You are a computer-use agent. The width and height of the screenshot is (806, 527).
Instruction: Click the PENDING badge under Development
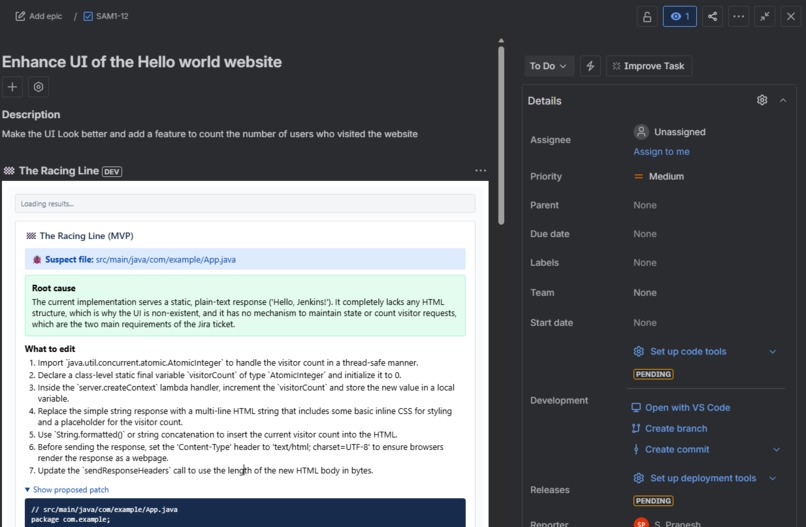pyautogui.click(x=653, y=374)
